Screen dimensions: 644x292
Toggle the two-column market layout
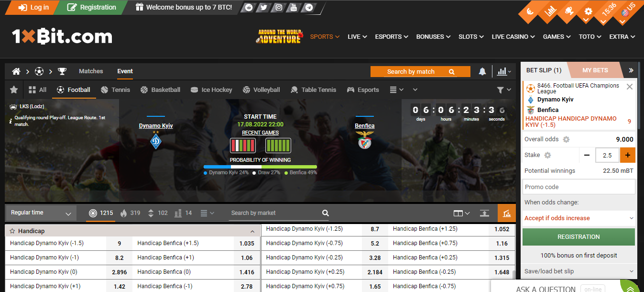pos(459,213)
